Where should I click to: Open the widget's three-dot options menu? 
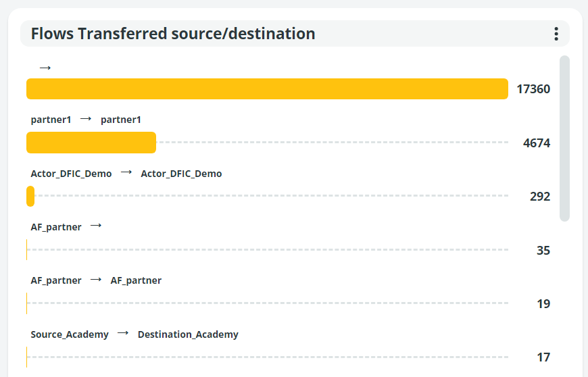[x=556, y=34]
